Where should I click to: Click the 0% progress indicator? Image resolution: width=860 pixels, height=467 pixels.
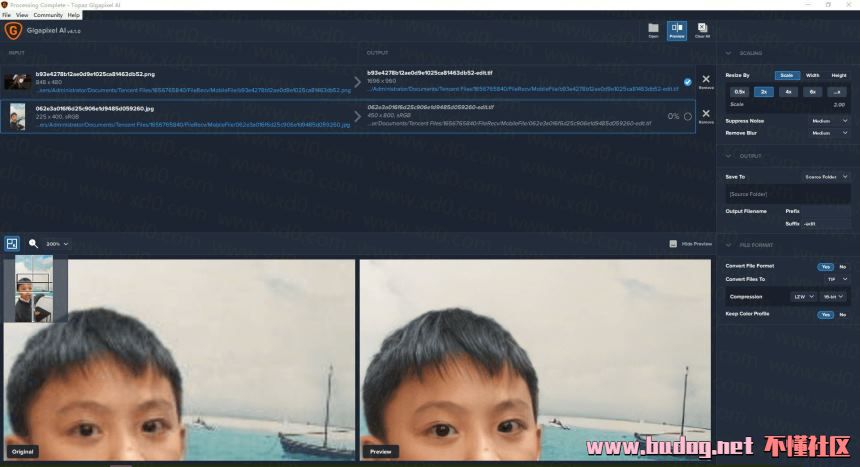[673, 116]
